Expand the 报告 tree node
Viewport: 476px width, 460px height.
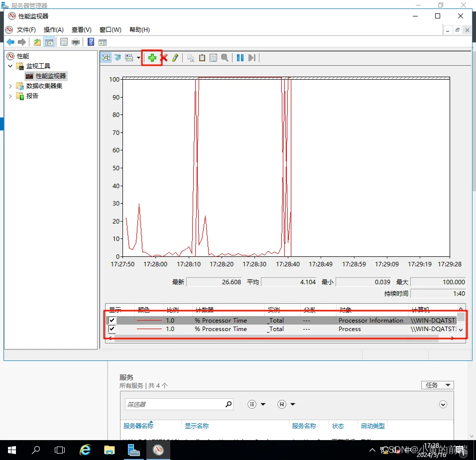pyautogui.click(x=10, y=96)
